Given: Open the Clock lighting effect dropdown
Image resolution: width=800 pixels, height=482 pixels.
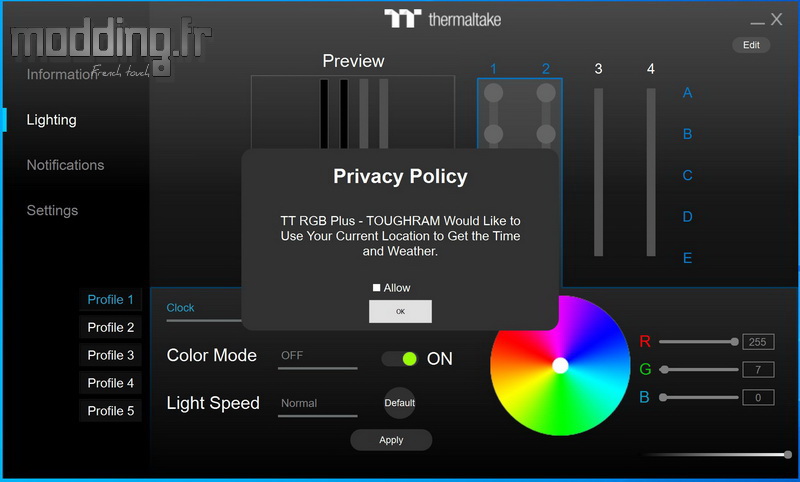Looking at the screenshot, I should point(204,309).
